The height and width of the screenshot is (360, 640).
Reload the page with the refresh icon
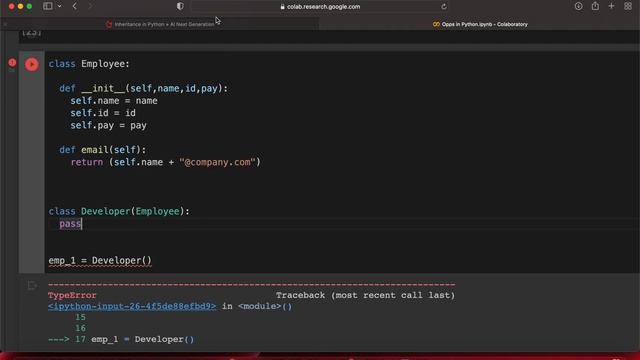coord(444,7)
